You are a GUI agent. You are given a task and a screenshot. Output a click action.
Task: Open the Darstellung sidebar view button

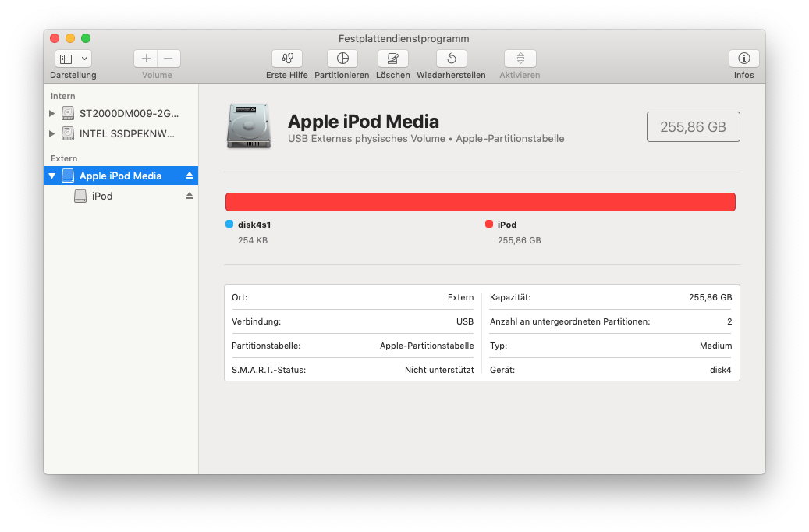coord(66,59)
